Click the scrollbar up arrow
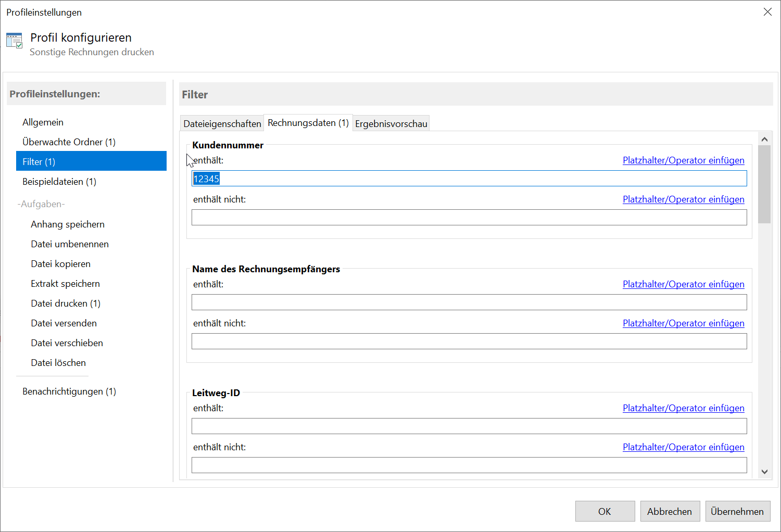The image size is (781, 532). tap(764, 139)
